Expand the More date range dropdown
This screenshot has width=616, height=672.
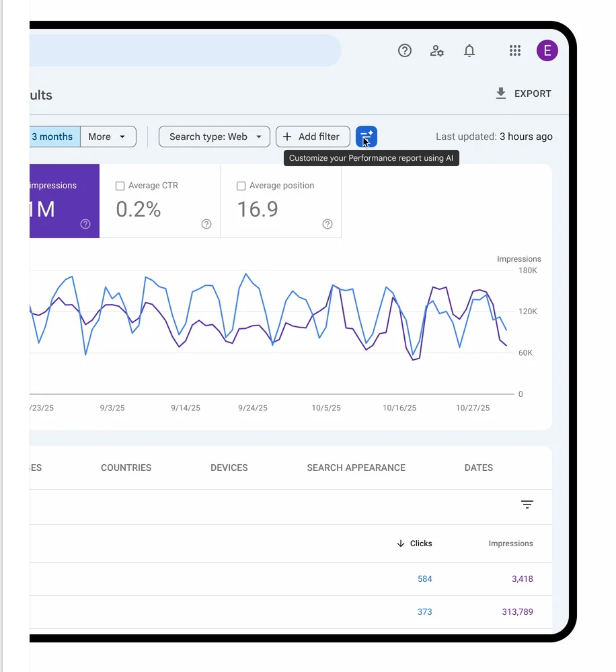(108, 137)
